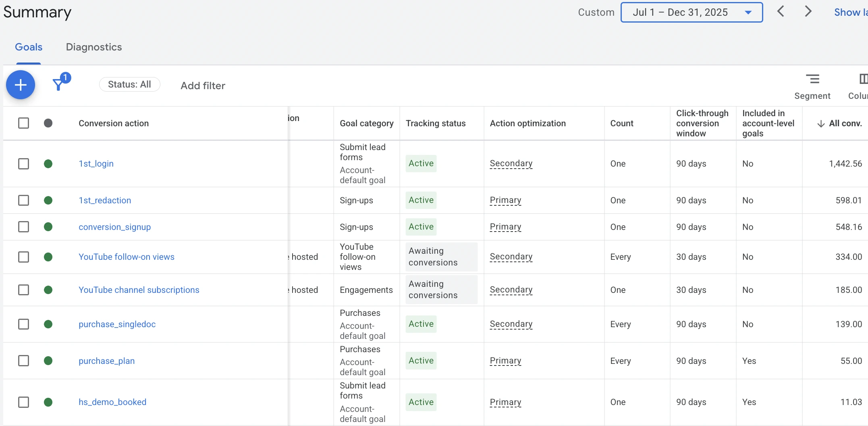
Task: Switch to the Diagnostics tab
Action: 94,47
